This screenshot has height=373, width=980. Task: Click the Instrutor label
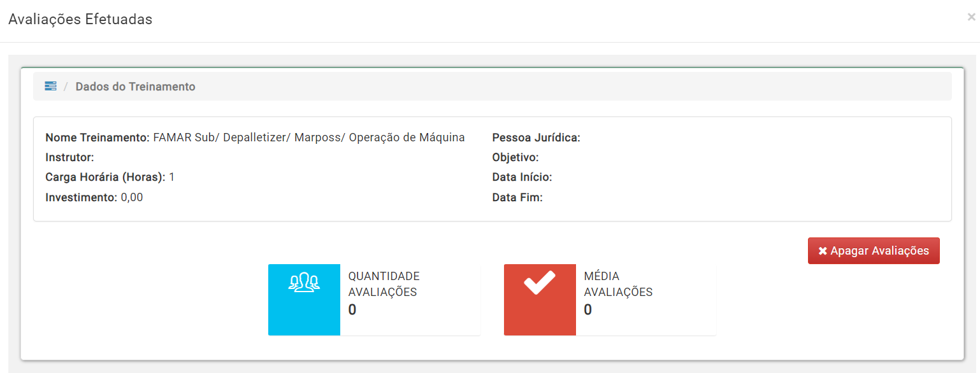(69, 157)
